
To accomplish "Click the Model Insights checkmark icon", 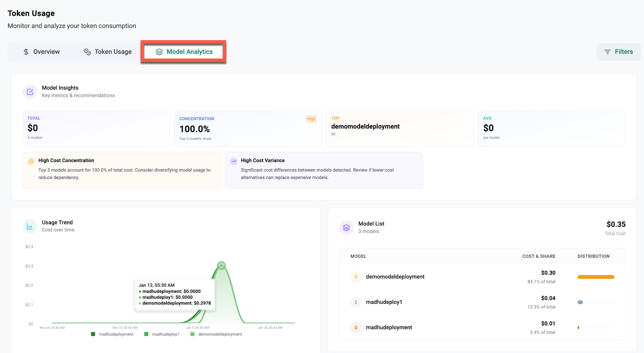I will (30, 92).
